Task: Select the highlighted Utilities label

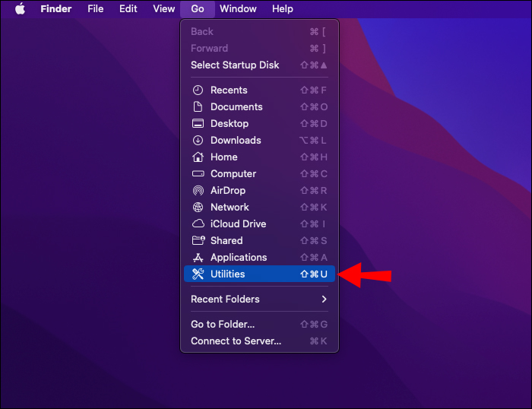Action: [228, 274]
